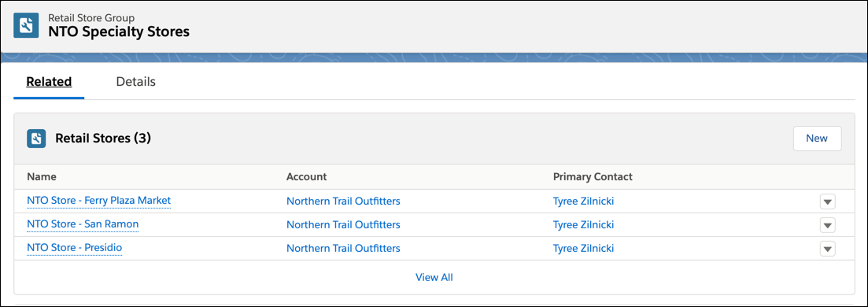Viewport: 868px width, 307px height.
Task: Open Retail Stores (3) list heading
Action: tap(103, 139)
